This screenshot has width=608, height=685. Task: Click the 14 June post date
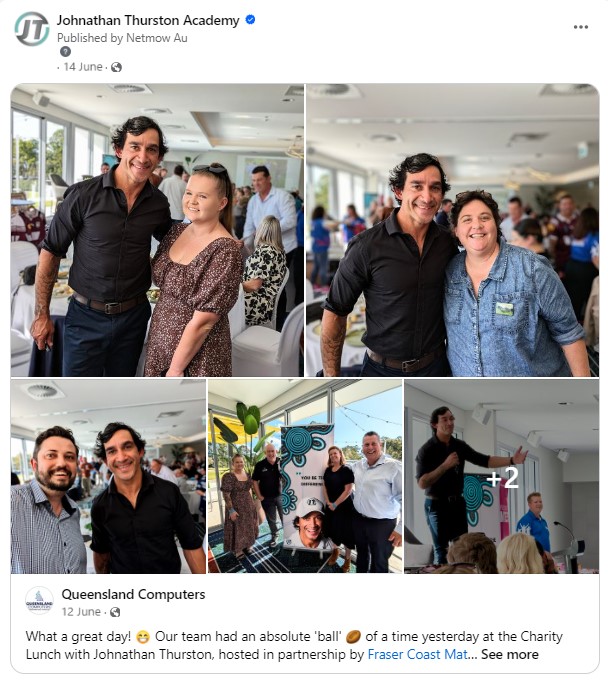(83, 67)
